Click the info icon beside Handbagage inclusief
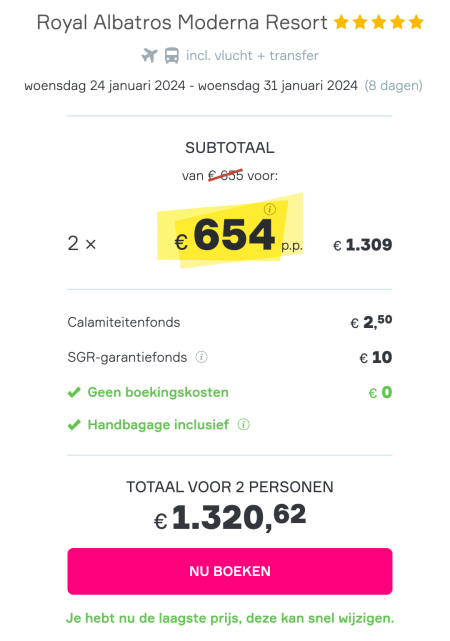 click(x=244, y=425)
